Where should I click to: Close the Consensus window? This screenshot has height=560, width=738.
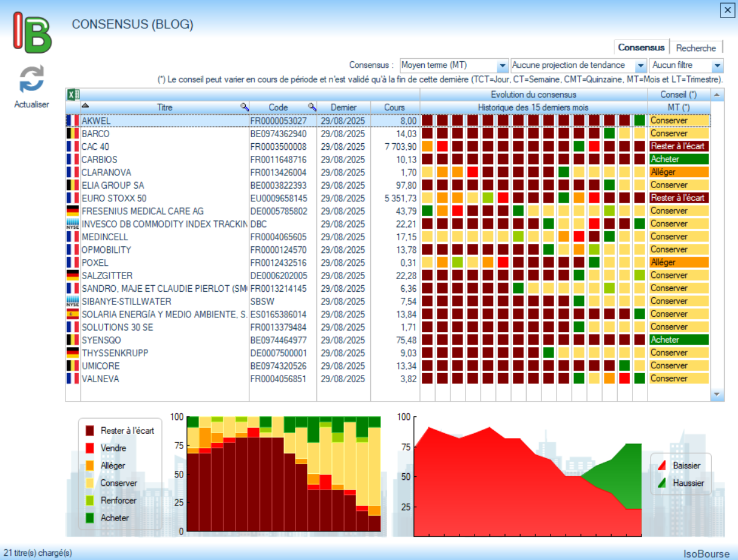(726, 10)
